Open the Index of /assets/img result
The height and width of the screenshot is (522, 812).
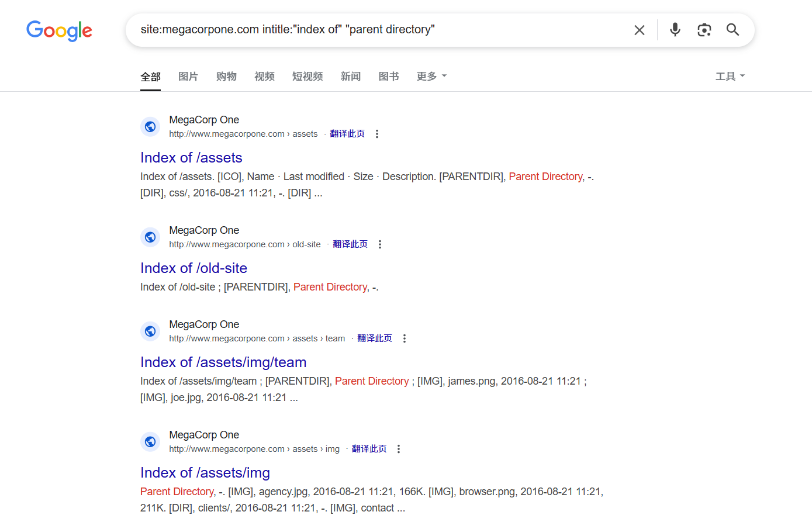pyautogui.click(x=205, y=473)
